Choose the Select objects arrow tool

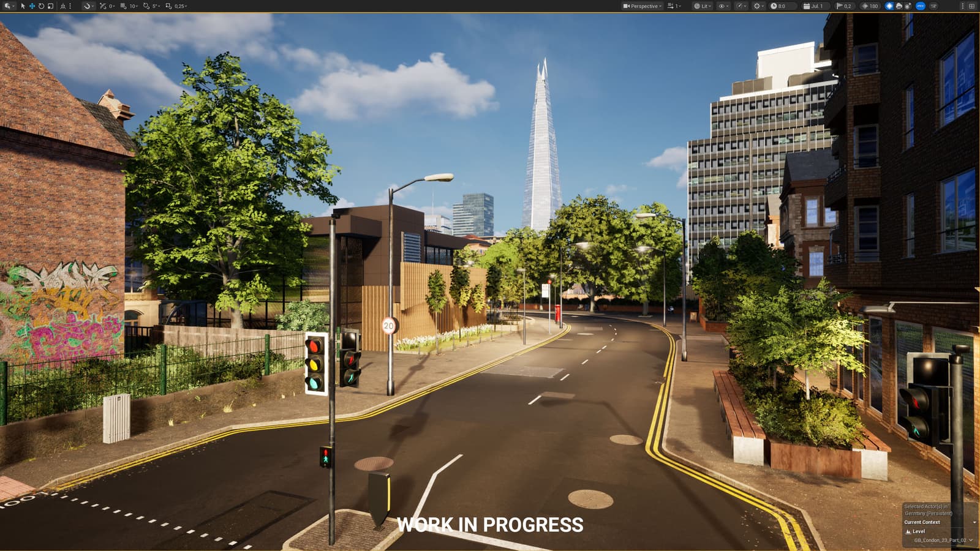[23, 6]
